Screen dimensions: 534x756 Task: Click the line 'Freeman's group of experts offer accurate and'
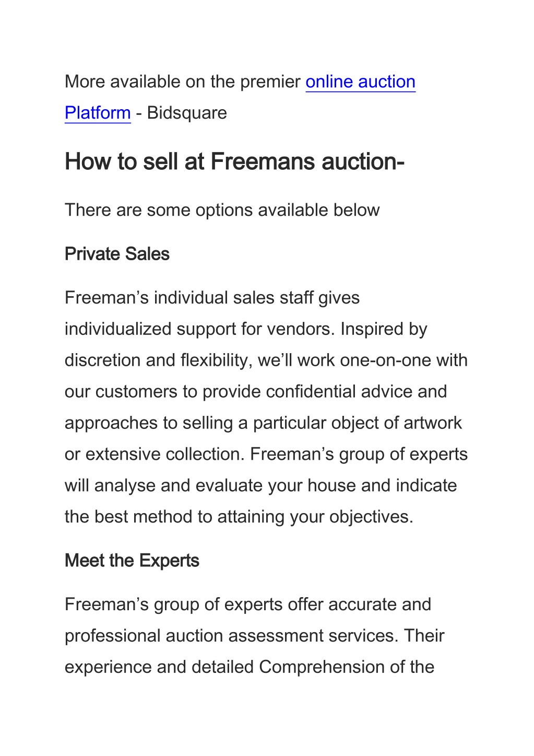(x=248, y=604)
